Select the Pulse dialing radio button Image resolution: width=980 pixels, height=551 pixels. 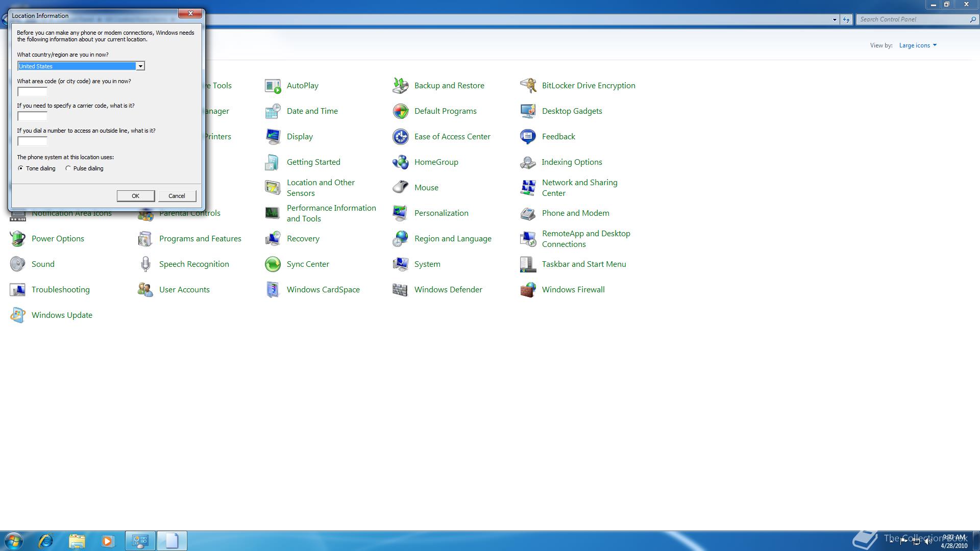(68, 168)
